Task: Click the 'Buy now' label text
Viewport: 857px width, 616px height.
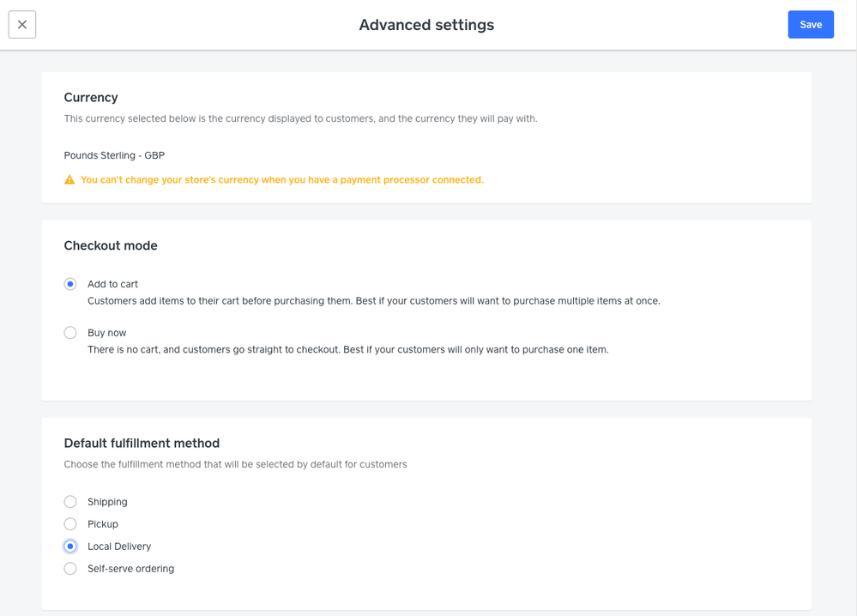Action: [106, 333]
